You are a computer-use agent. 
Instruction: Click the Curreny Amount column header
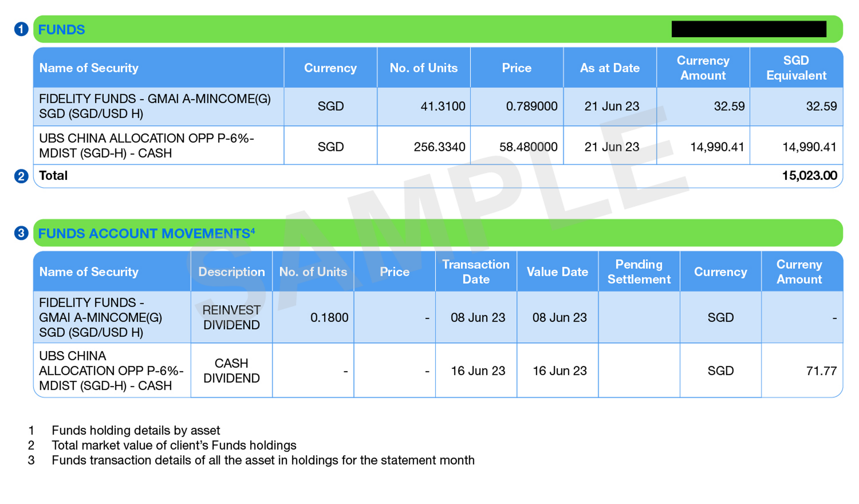[x=799, y=272]
